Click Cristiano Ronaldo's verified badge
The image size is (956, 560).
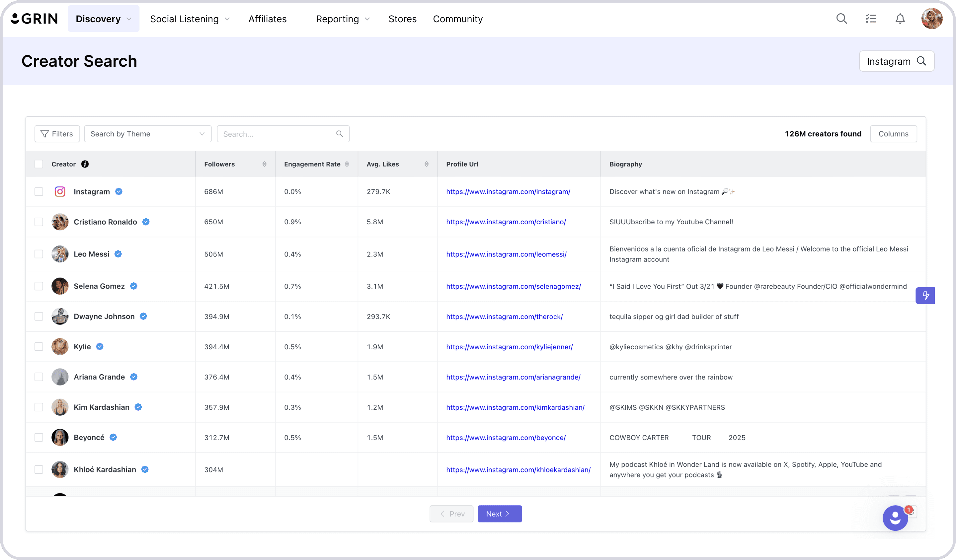point(146,222)
